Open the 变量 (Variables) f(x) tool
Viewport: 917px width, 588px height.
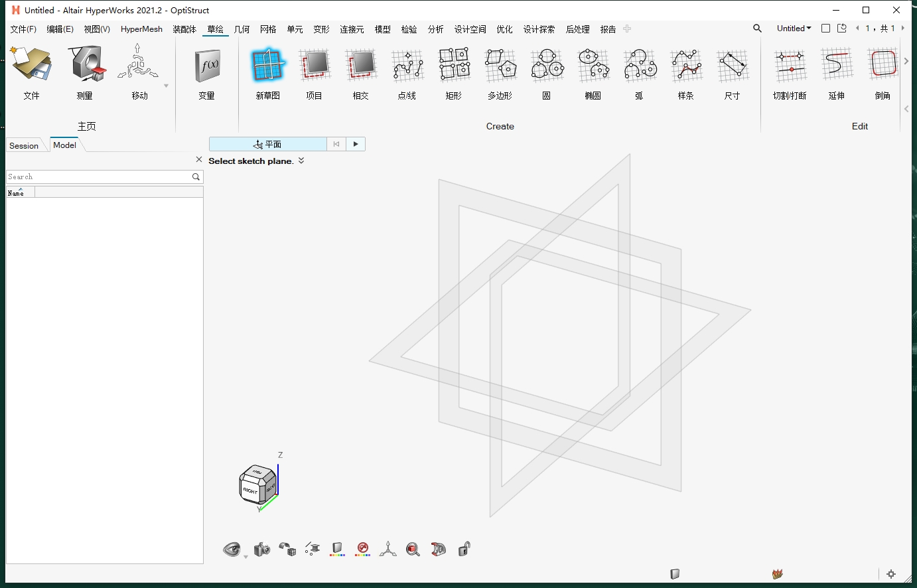tap(207, 66)
